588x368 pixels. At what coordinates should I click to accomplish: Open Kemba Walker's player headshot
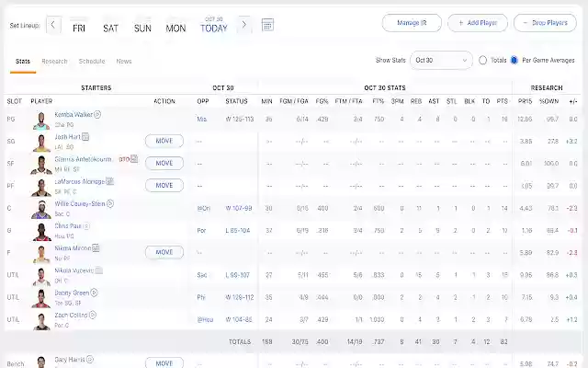point(40,121)
